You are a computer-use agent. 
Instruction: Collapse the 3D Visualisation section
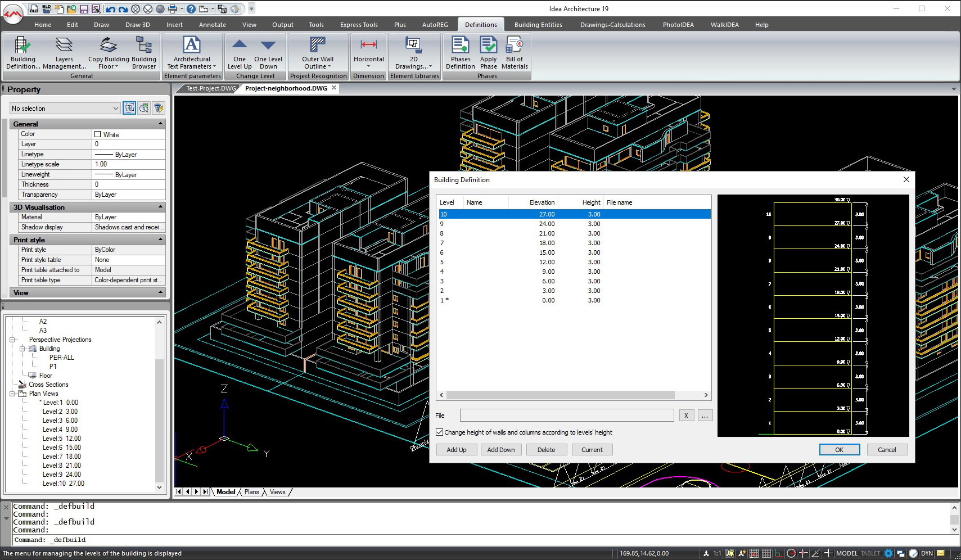(x=160, y=207)
